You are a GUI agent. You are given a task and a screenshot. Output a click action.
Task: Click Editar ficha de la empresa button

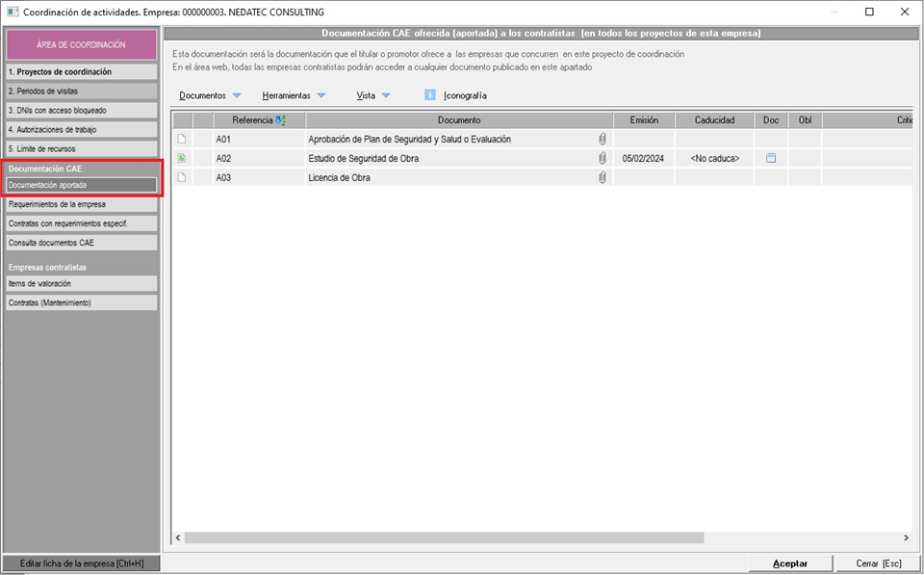tap(81, 563)
